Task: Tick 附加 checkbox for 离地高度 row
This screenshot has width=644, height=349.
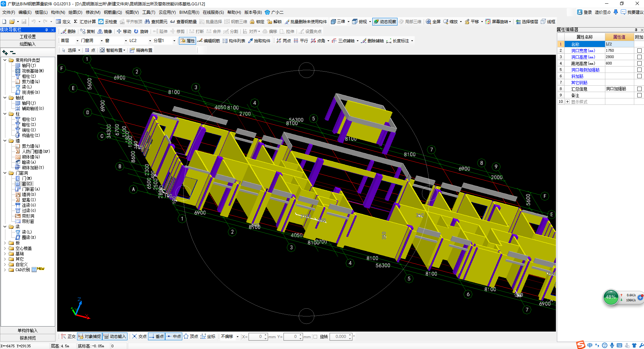Action: click(639, 63)
